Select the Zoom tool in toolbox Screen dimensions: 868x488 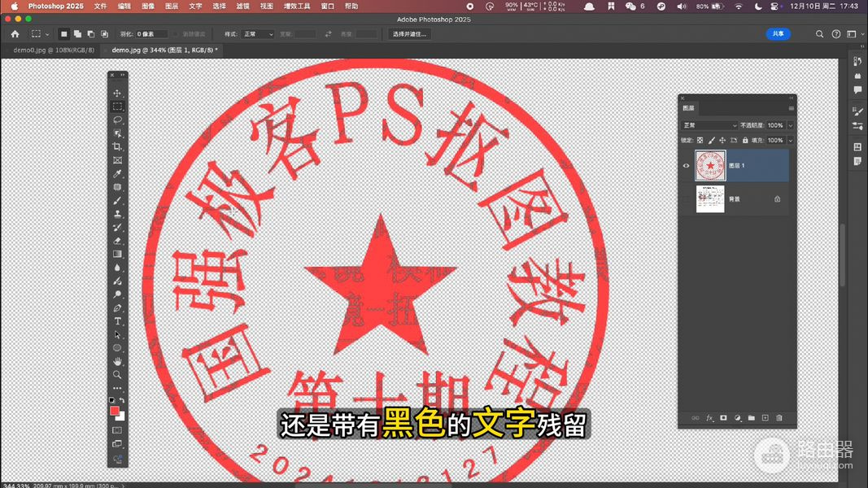coord(117,375)
